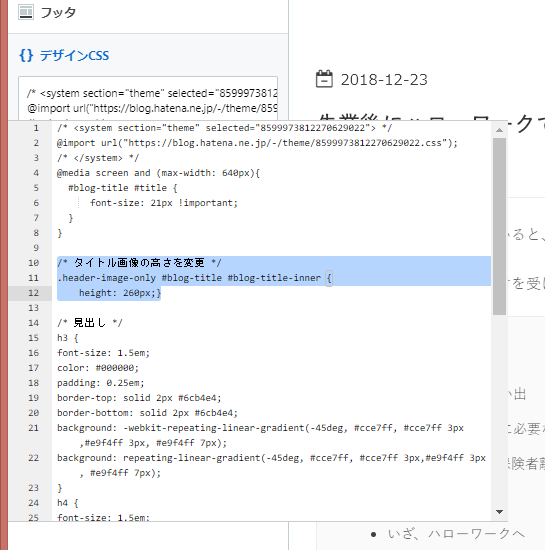The image size is (545, 550).
Task: Open the 2018-12-23 date link
Action: (384, 80)
